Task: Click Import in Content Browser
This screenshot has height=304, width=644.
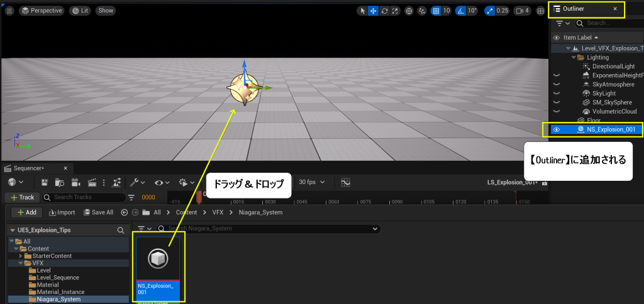Action: 62,212
